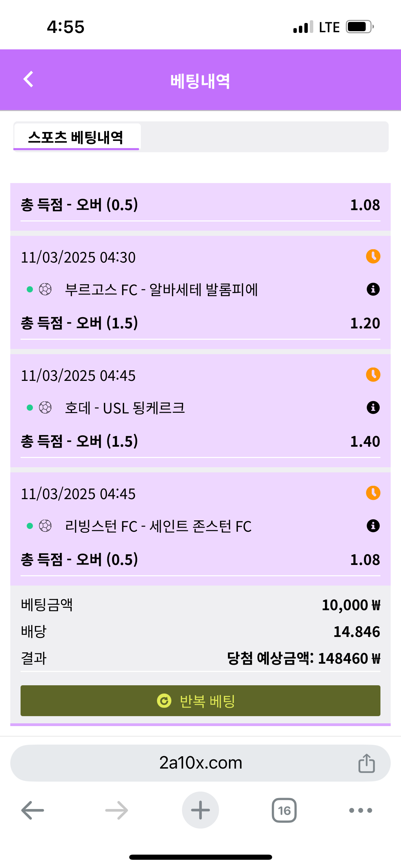Image resolution: width=401 pixels, height=868 pixels.
Task: Go back with browser back arrow
Action: click(x=33, y=810)
